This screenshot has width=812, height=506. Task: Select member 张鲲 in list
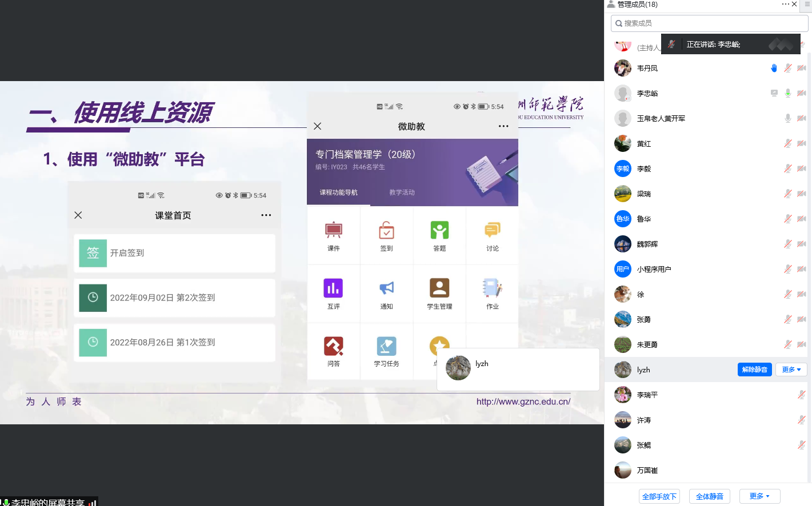(x=707, y=445)
